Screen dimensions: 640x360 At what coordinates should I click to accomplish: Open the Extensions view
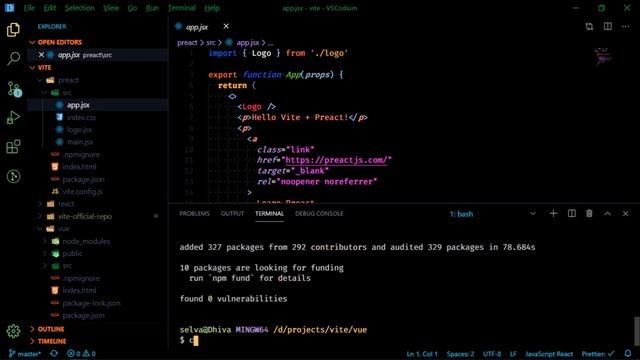point(13,147)
